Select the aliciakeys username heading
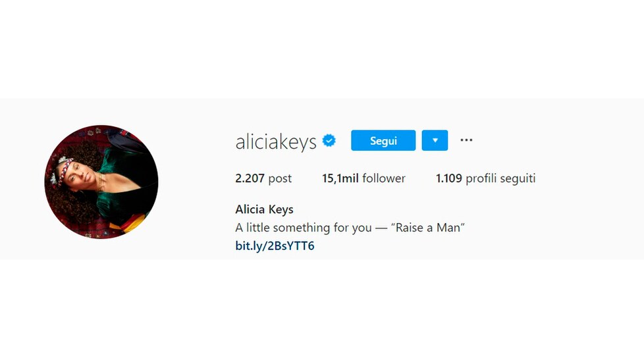 [x=276, y=141]
